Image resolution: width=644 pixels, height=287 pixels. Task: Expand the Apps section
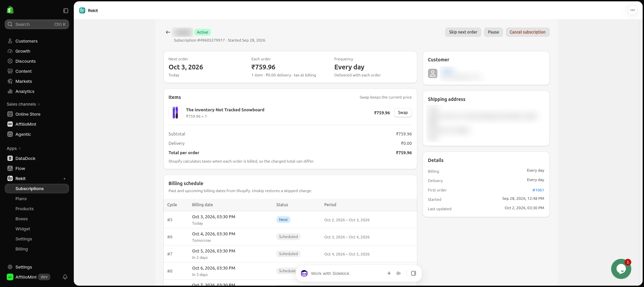click(14, 149)
